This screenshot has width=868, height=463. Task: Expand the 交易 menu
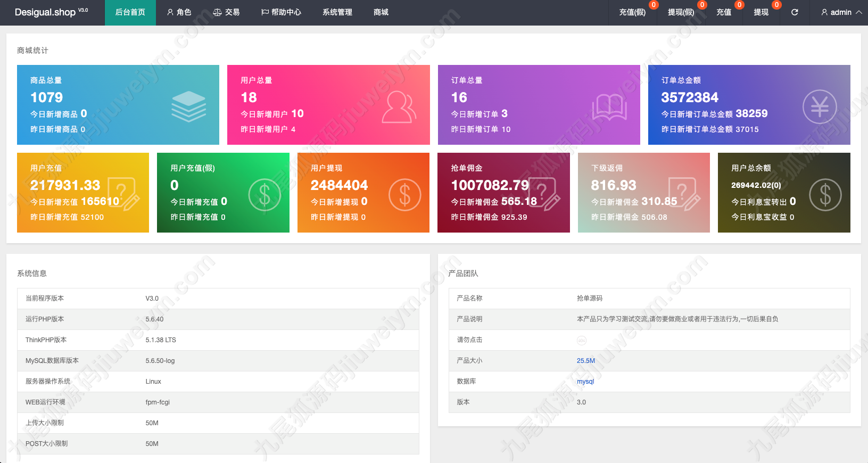(226, 12)
